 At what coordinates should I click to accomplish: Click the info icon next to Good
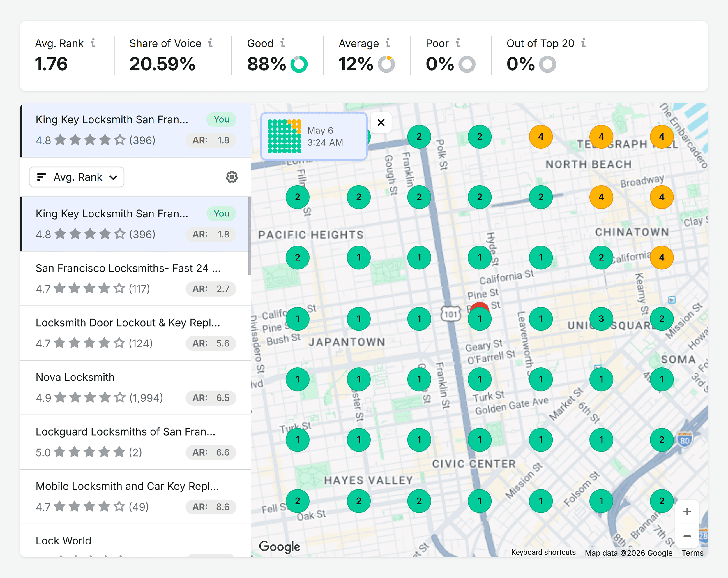[283, 43]
